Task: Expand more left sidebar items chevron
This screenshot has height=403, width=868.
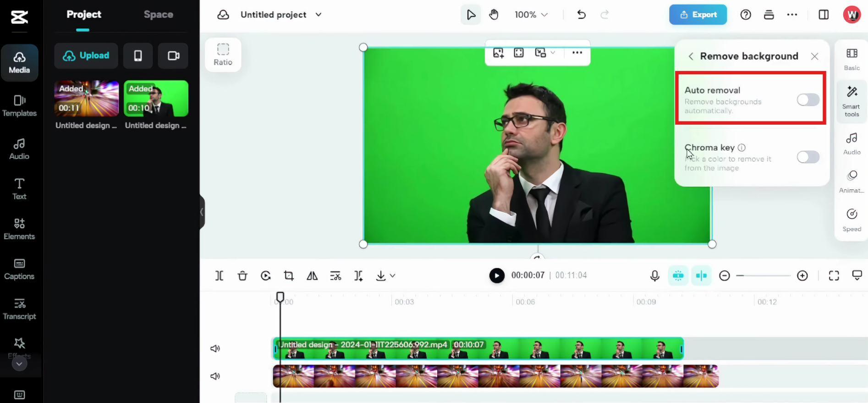Action: [x=19, y=364]
